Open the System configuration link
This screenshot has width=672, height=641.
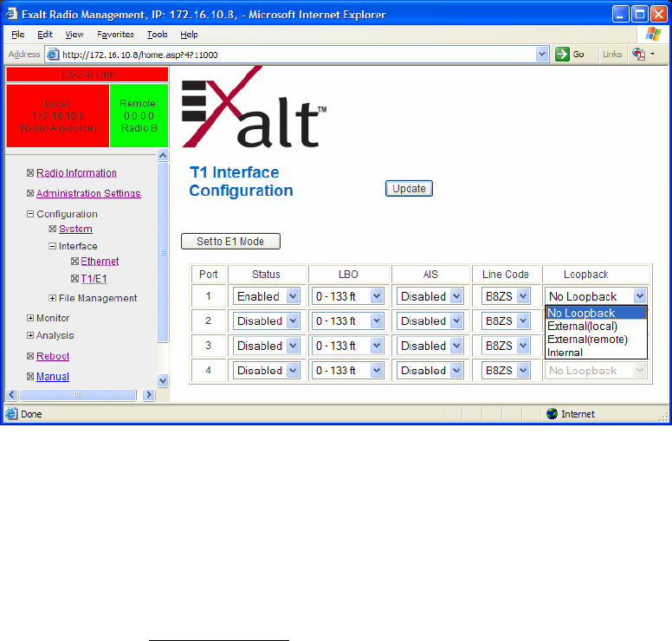click(x=75, y=229)
